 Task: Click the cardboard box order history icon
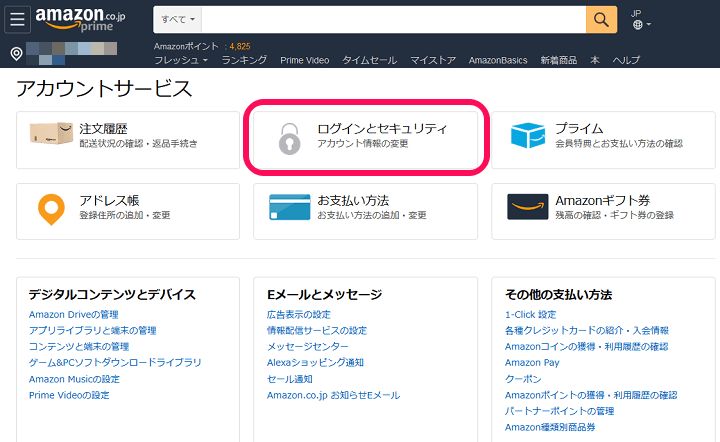click(x=51, y=134)
